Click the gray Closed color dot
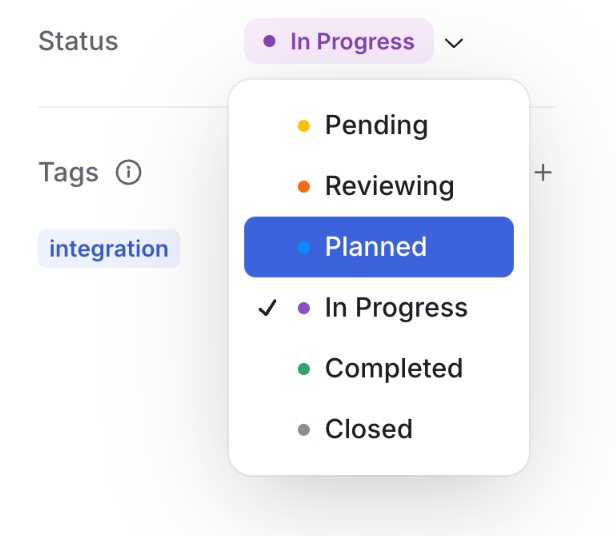The width and height of the screenshot is (616, 536). pos(304,429)
